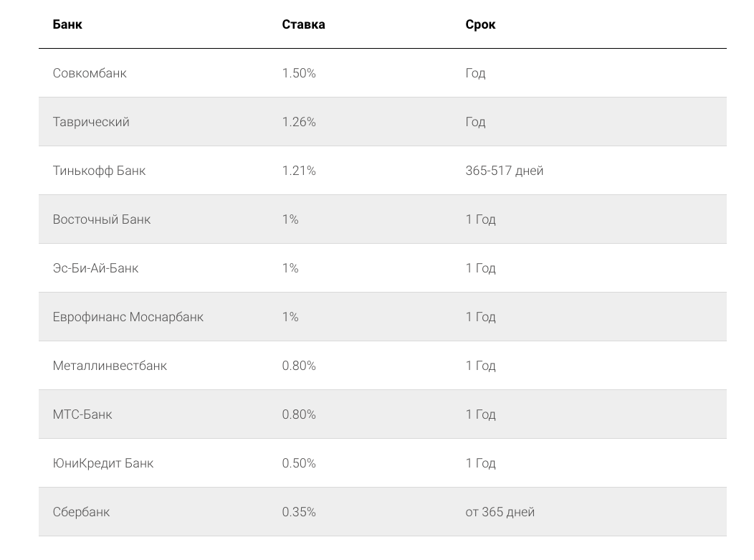Select the Эс-Би-Ай-Банк name cell
754x560 pixels.
coord(95,268)
